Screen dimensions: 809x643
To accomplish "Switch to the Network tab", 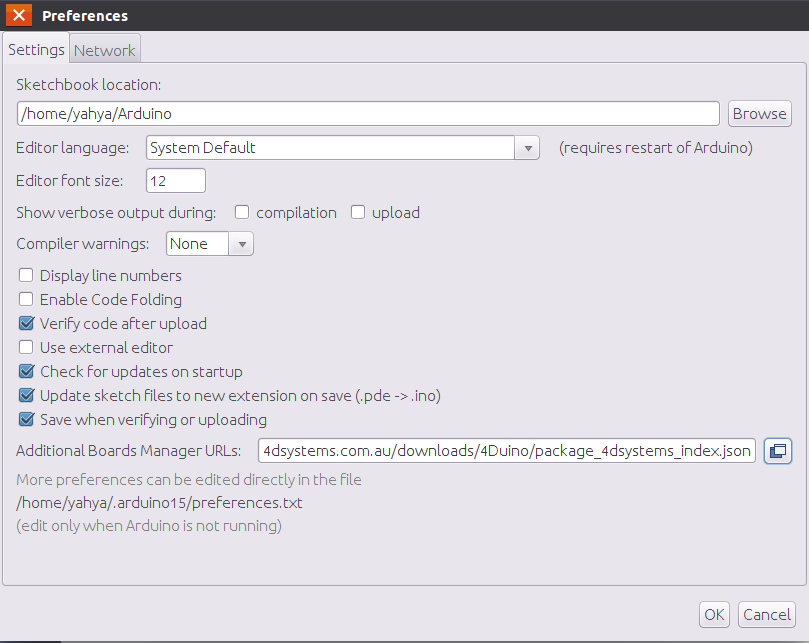I will point(105,50).
